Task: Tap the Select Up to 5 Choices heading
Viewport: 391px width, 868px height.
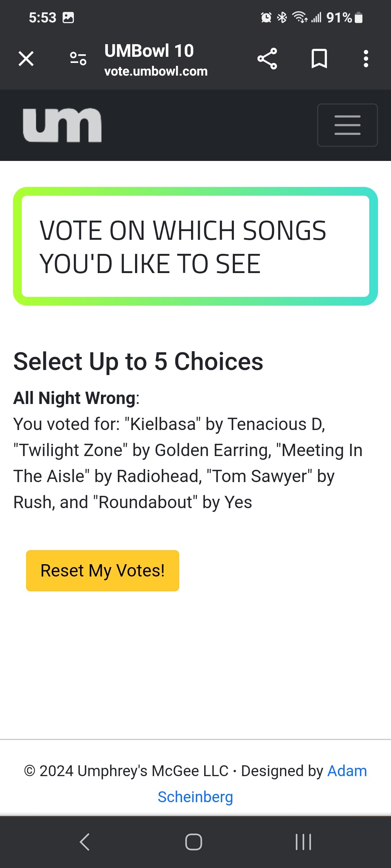Action: click(x=138, y=361)
